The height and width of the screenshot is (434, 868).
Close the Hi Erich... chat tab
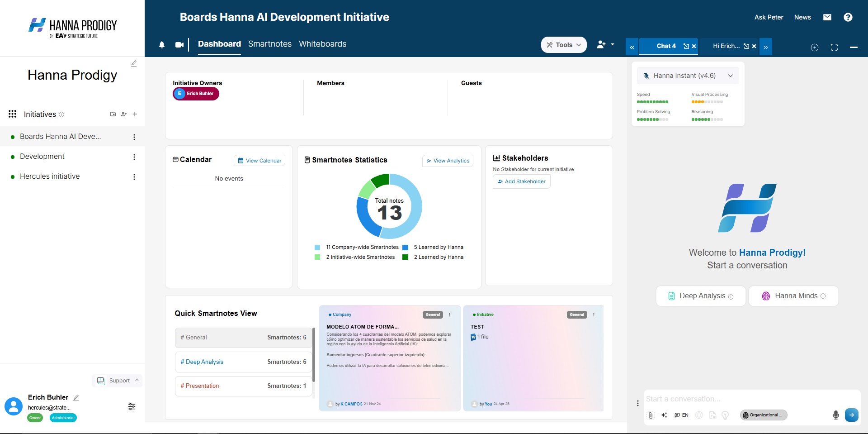coord(754,46)
